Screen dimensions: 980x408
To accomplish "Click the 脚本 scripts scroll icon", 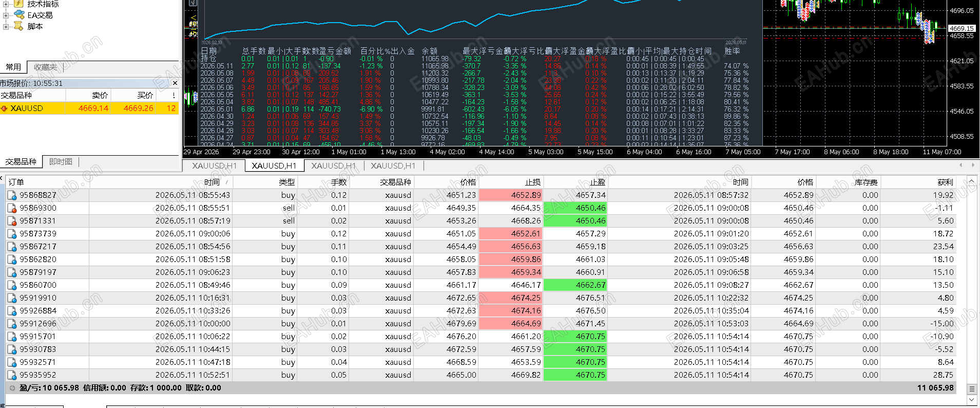I will click(x=19, y=26).
